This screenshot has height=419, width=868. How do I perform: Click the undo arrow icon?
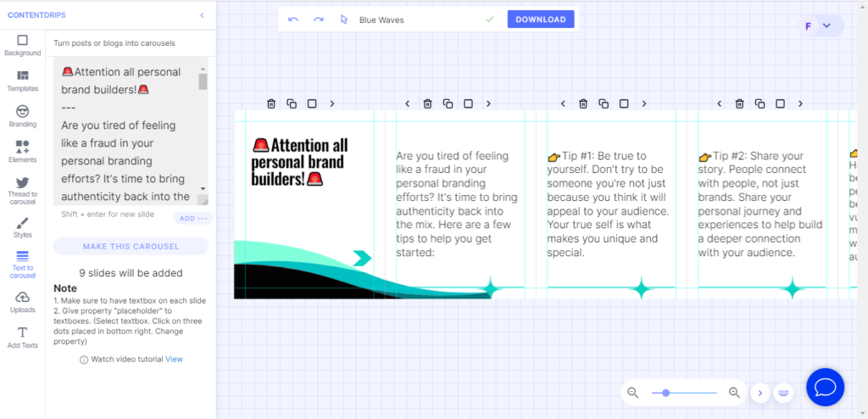(x=293, y=20)
